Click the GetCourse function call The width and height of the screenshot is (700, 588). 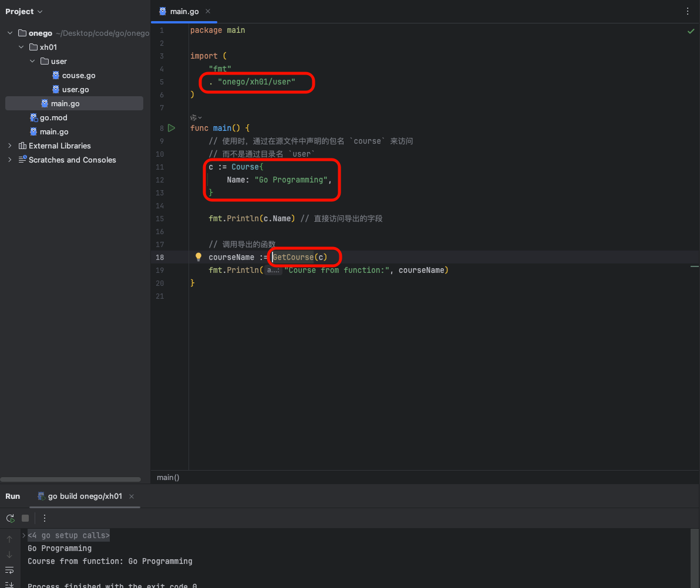293,257
